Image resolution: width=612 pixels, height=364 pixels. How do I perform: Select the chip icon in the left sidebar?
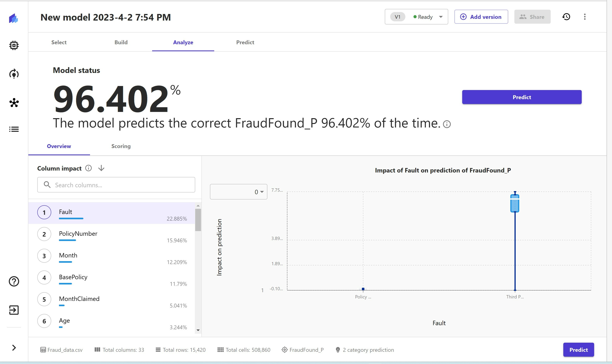(14, 45)
